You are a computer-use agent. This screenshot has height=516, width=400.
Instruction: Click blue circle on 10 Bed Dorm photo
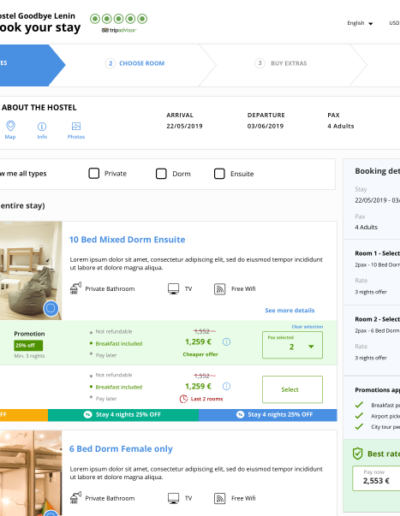tap(51, 308)
